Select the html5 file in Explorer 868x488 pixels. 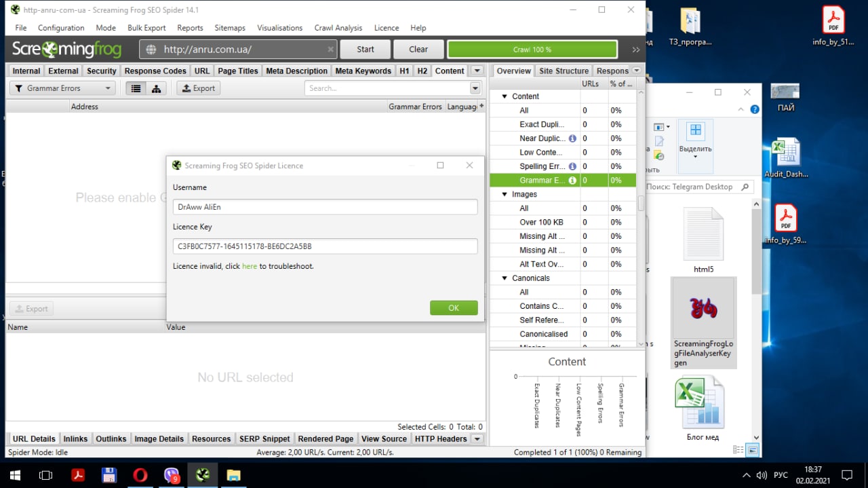(x=703, y=240)
